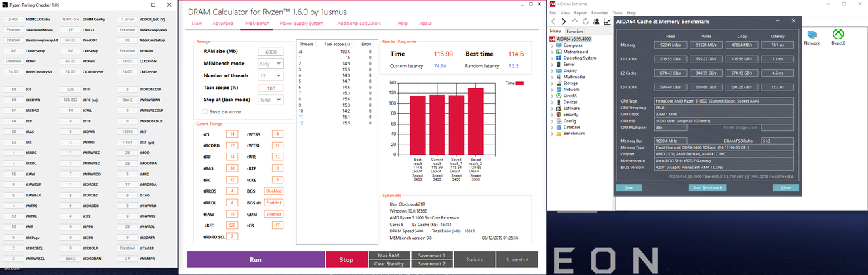Click Task scope (%) input field
The height and width of the screenshot is (275, 868).
tap(271, 88)
